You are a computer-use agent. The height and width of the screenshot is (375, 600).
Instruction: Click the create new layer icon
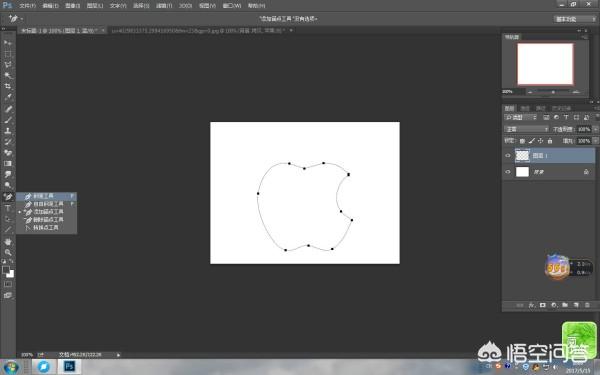click(576, 305)
